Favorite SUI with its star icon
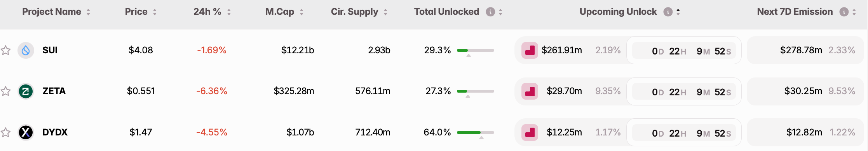Screen dimensions: 868x151 click(x=5, y=50)
